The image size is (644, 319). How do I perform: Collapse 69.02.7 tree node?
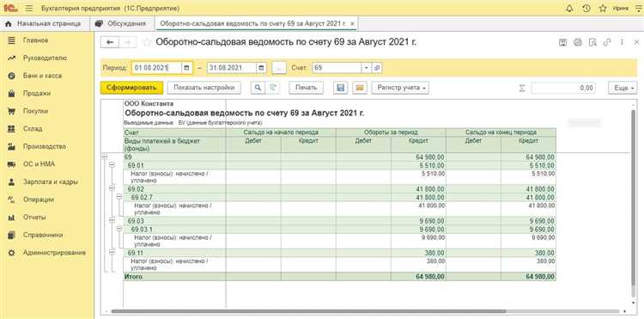119,197
